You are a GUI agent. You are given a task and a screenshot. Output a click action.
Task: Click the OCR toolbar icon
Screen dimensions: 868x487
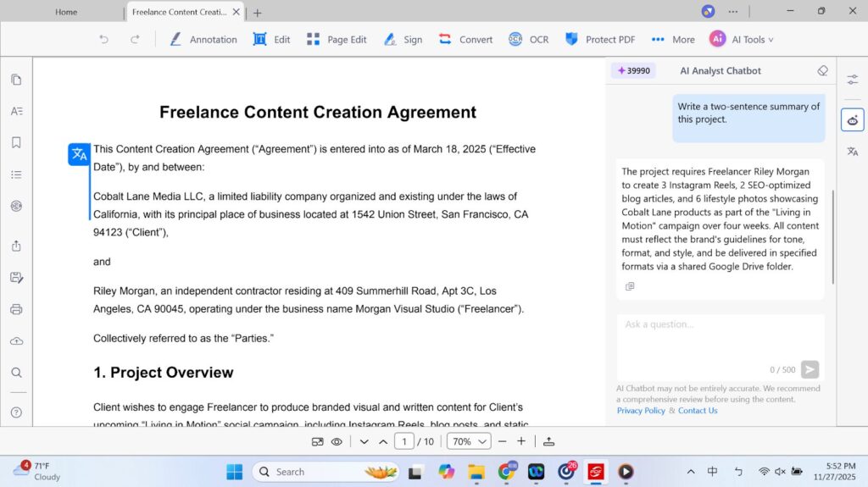point(528,39)
